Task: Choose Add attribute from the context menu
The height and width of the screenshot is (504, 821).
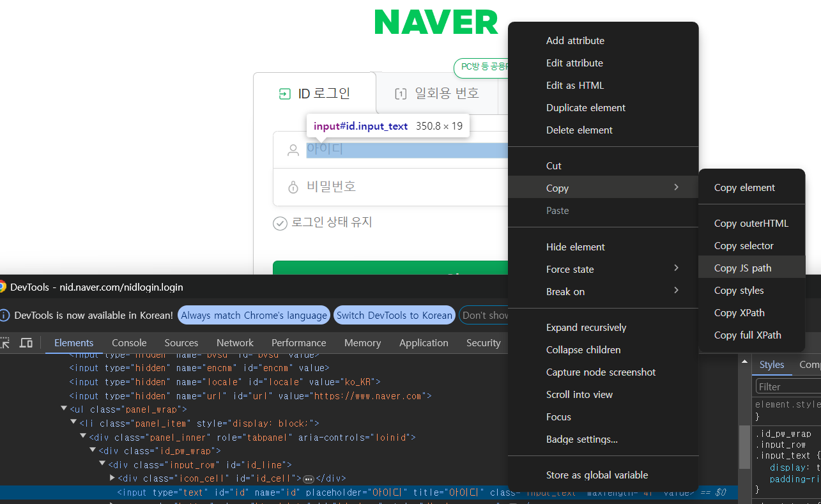Action: click(603, 40)
